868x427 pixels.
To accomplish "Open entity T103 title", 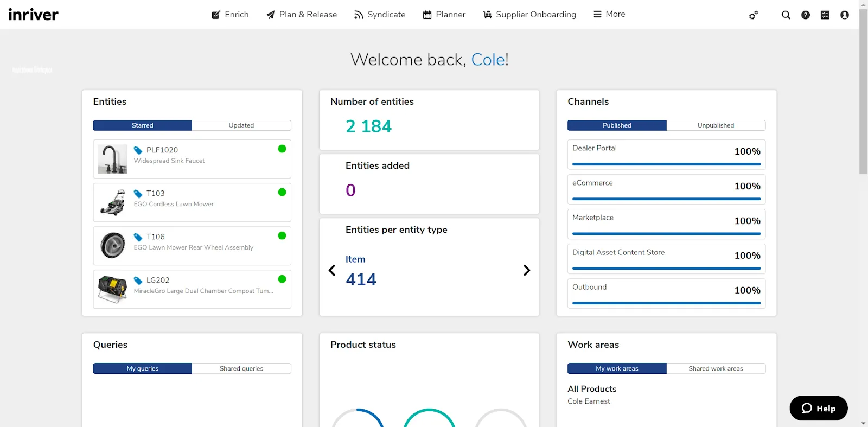I will [x=156, y=193].
